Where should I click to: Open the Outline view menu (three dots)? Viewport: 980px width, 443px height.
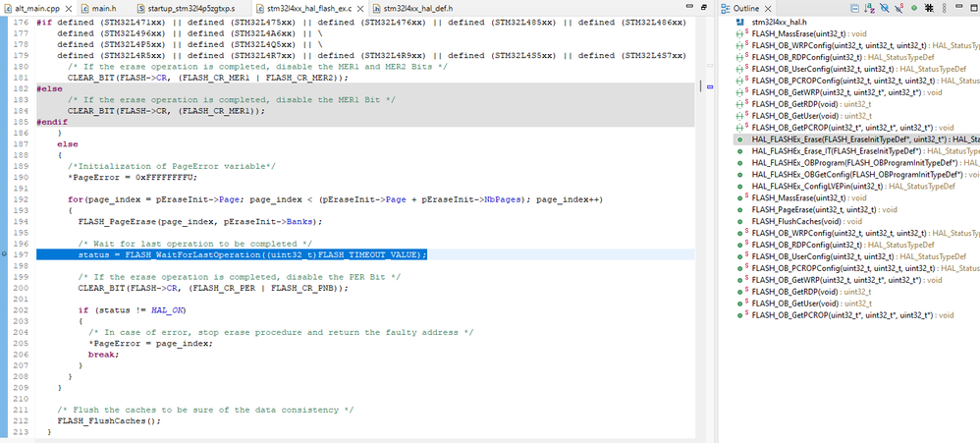tap(945, 8)
